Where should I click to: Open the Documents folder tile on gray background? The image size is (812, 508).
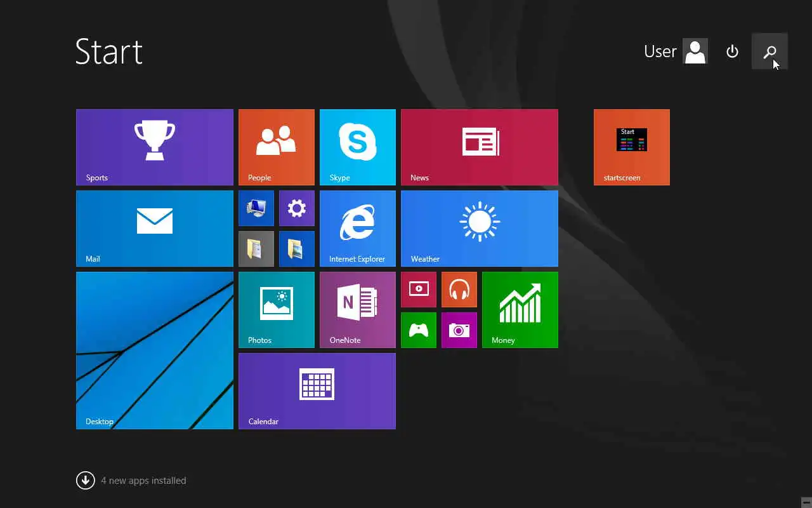[256, 249]
